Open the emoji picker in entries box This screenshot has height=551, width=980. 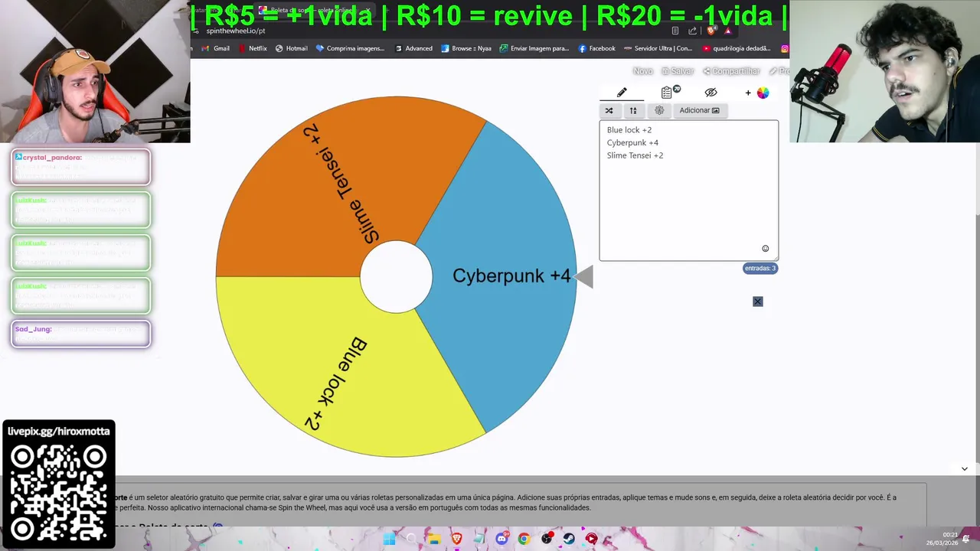765,249
